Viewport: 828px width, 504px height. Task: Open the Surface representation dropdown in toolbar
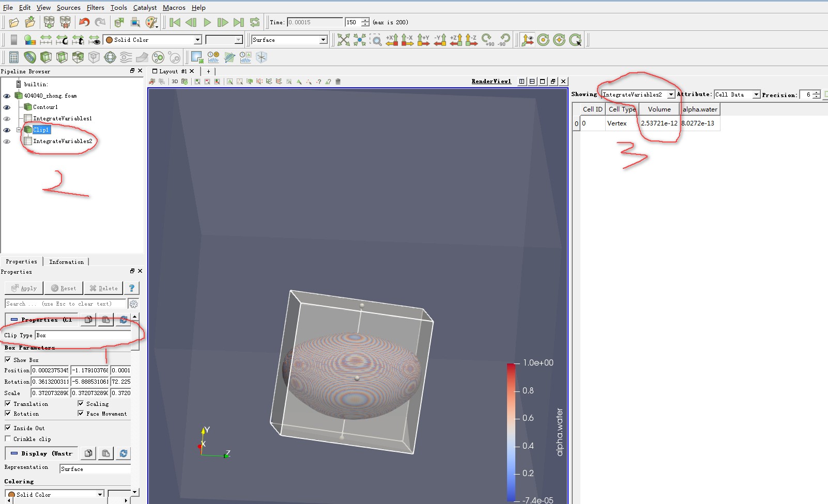tap(289, 40)
